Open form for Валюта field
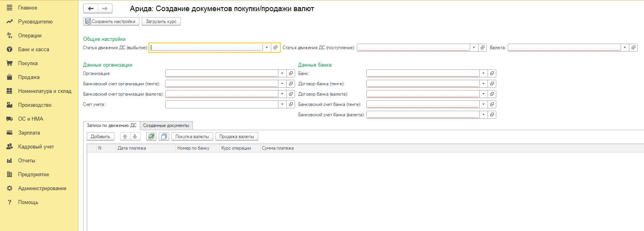644x231 pixels. [x=633, y=48]
